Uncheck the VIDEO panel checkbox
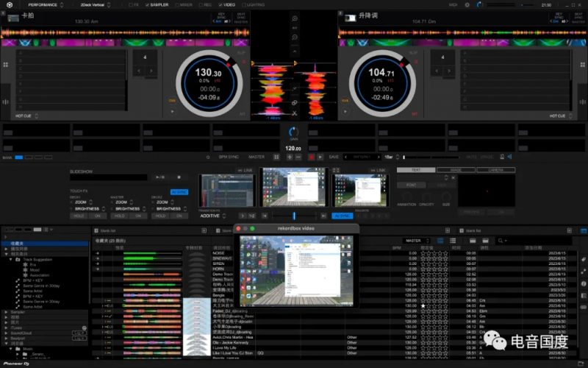Viewport: 588px width, 368px height. [x=220, y=5]
